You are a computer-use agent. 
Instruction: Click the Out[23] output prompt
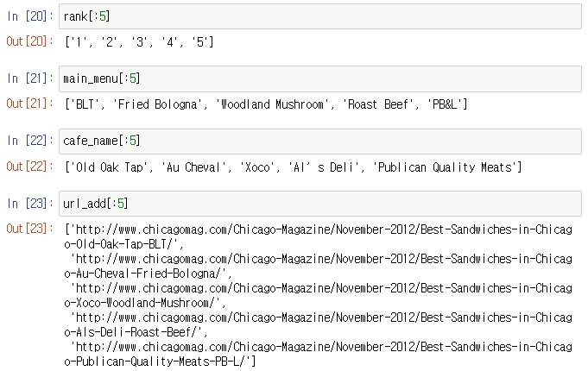coord(30,229)
